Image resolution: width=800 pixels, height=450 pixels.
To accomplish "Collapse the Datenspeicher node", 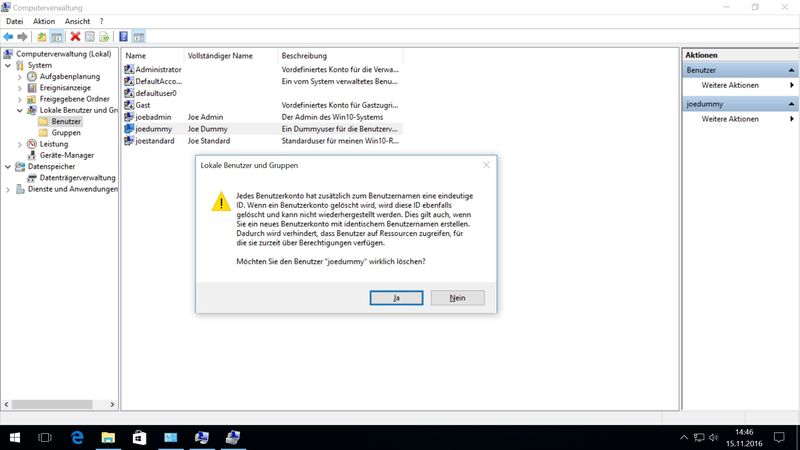I will [8, 167].
